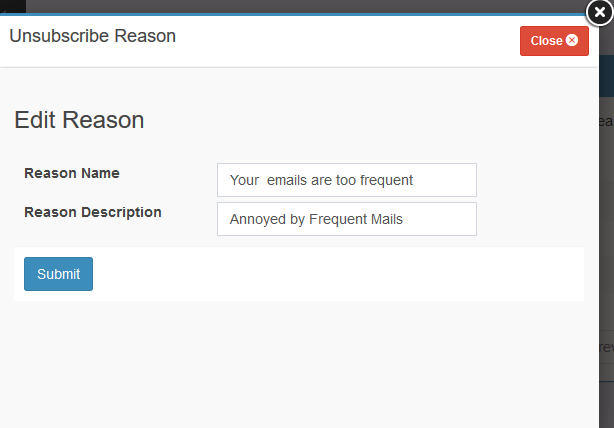
Task: Click the word "Annoyed" in the description field
Action: [x=257, y=219]
